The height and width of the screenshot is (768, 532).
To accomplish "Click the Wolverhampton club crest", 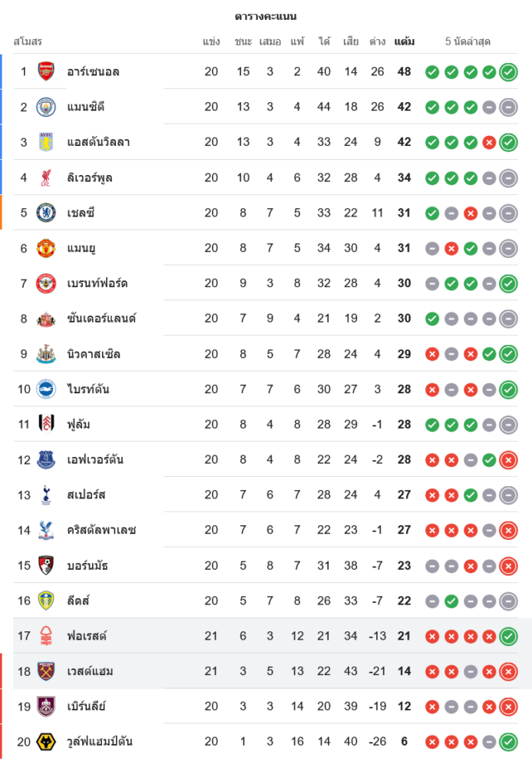I will click(46, 741).
